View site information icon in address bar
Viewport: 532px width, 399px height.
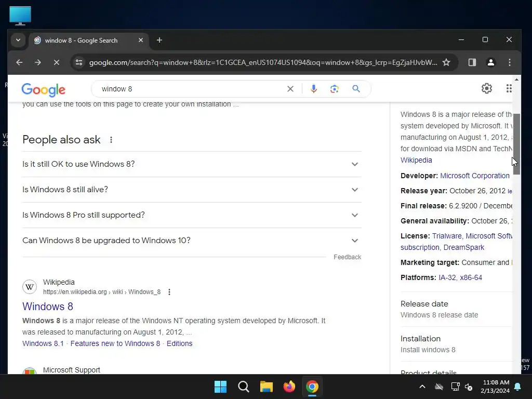click(79, 62)
